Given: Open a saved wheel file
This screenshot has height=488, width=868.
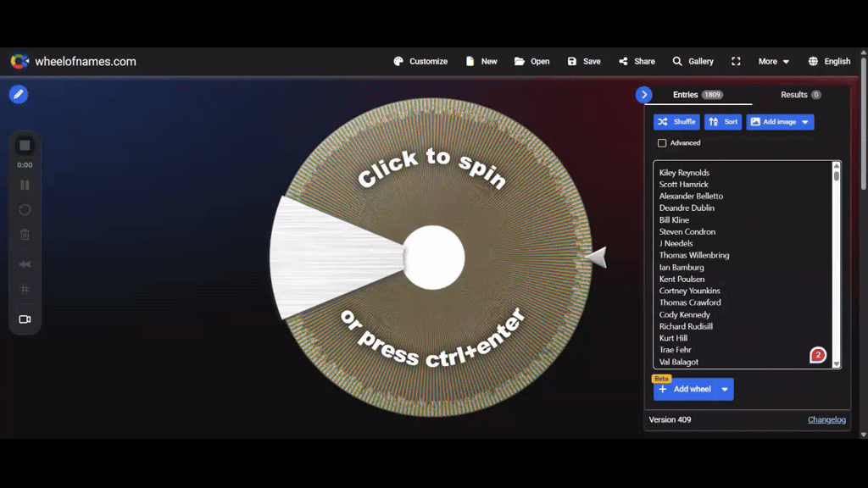Looking at the screenshot, I should coord(531,61).
